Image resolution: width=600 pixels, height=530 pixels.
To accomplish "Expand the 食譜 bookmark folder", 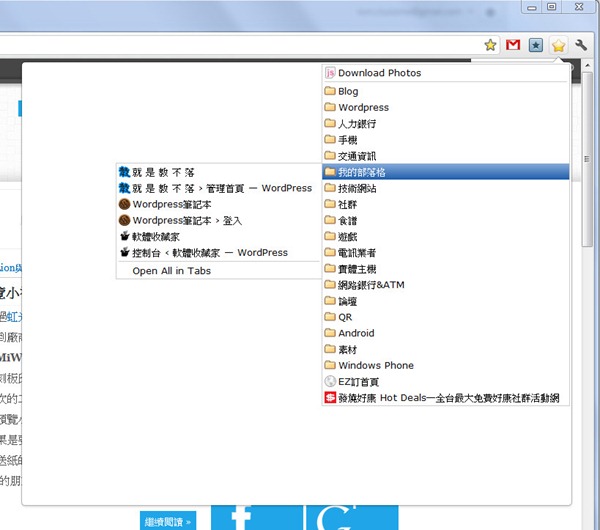I will pyautogui.click(x=446, y=220).
